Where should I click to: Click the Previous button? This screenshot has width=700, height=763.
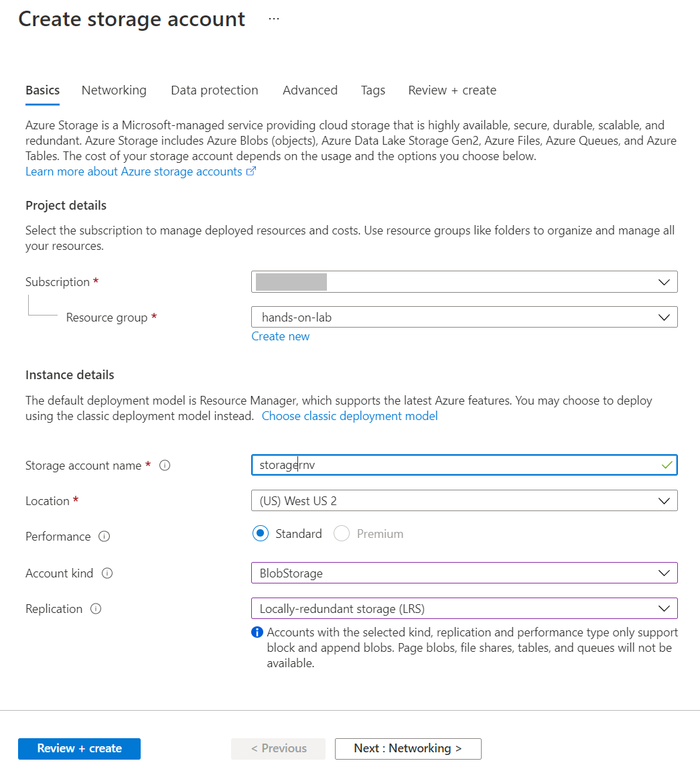pyautogui.click(x=278, y=748)
